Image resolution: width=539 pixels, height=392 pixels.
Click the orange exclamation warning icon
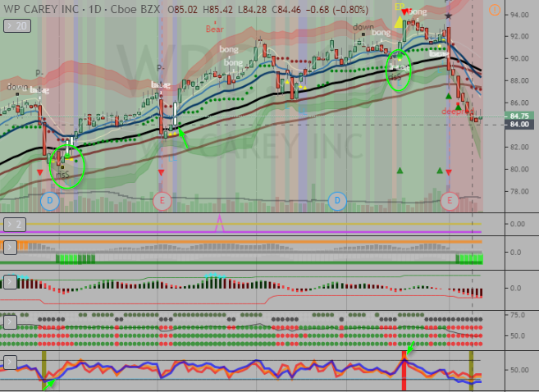click(x=495, y=10)
